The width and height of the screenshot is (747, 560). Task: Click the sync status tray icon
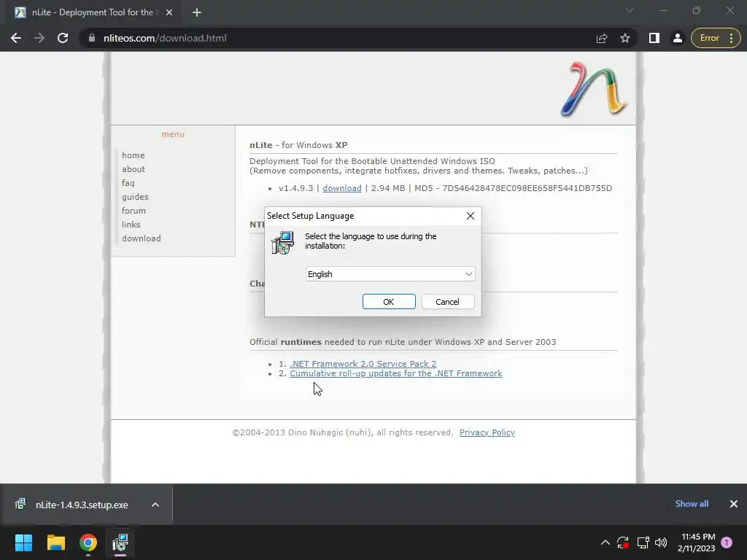coord(623,542)
